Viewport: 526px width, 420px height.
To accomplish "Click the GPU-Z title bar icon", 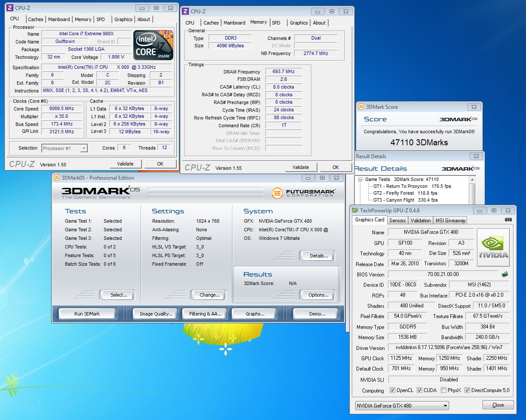I will pos(355,211).
